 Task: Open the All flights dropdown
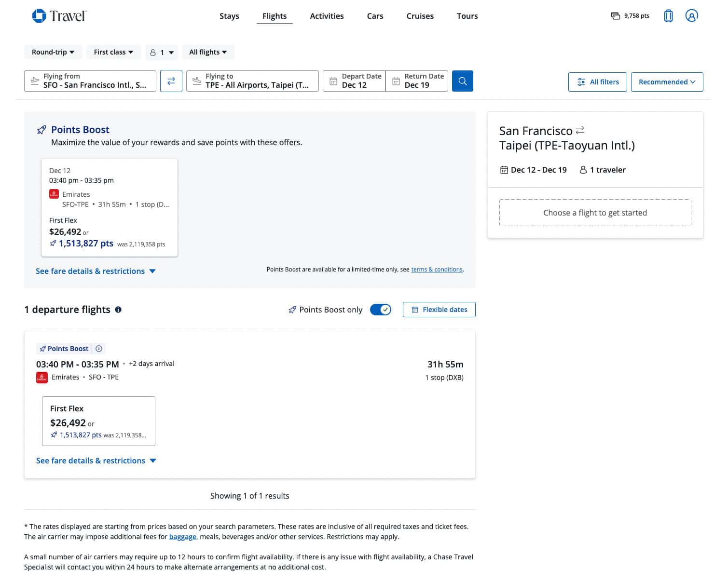(x=208, y=52)
